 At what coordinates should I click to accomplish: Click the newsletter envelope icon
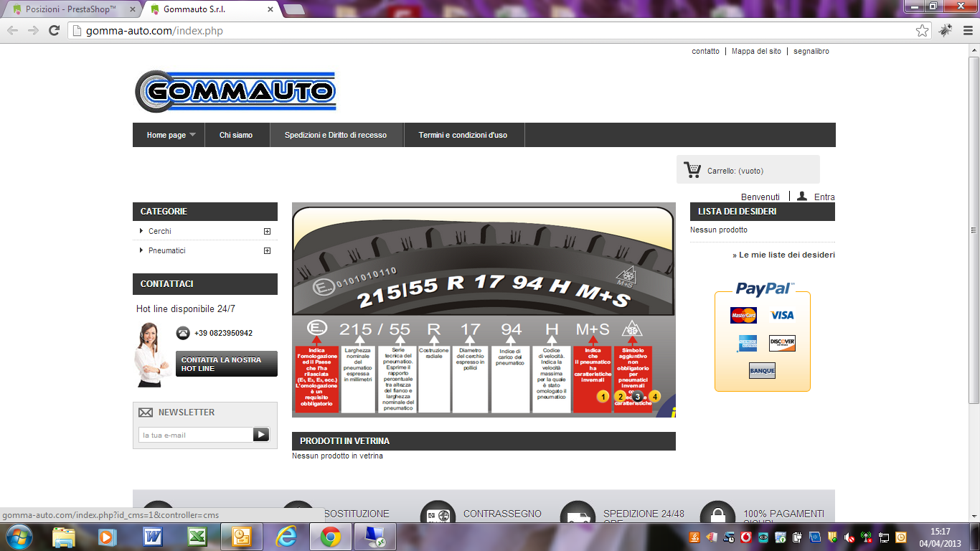point(146,413)
